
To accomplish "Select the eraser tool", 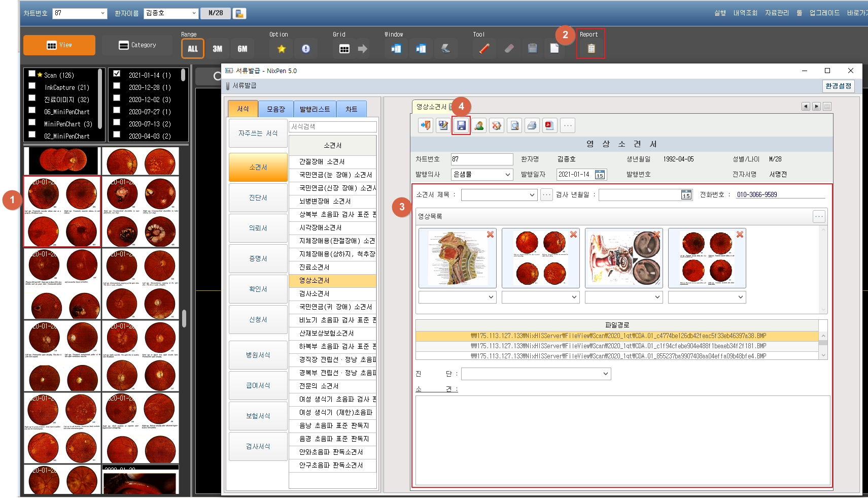I will click(x=509, y=49).
